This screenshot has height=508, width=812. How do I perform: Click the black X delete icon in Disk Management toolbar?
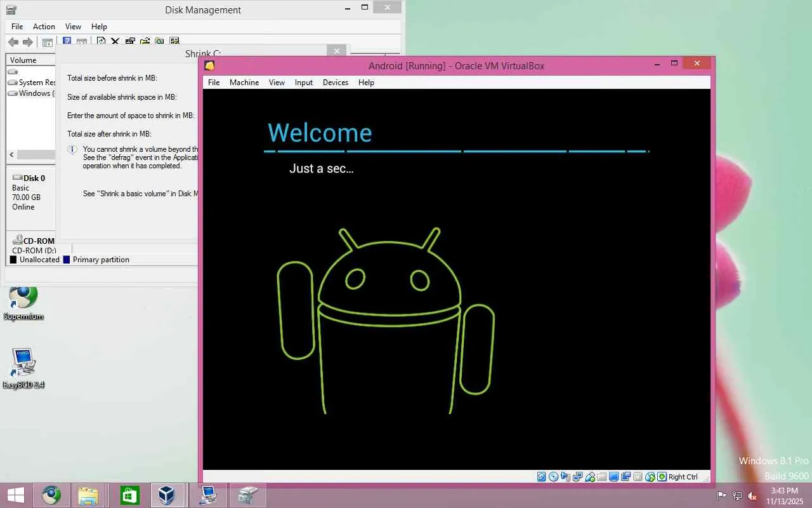pyautogui.click(x=115, y=41)
